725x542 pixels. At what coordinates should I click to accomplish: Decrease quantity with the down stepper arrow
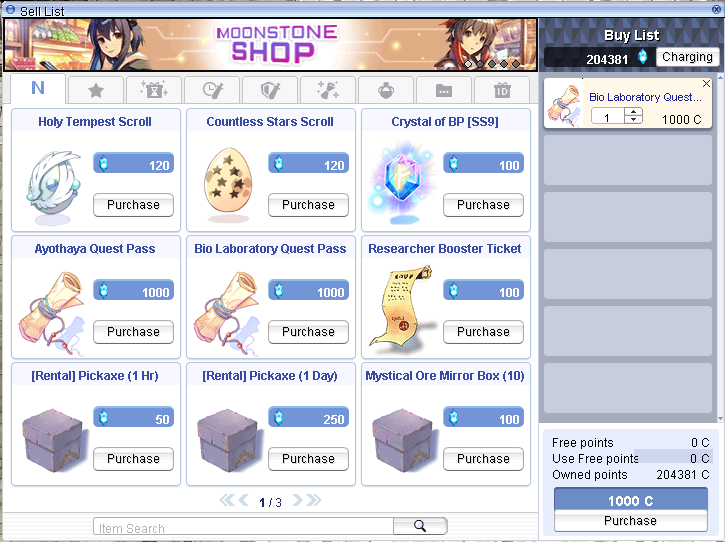pyautogui.click(x=633, y=119)
